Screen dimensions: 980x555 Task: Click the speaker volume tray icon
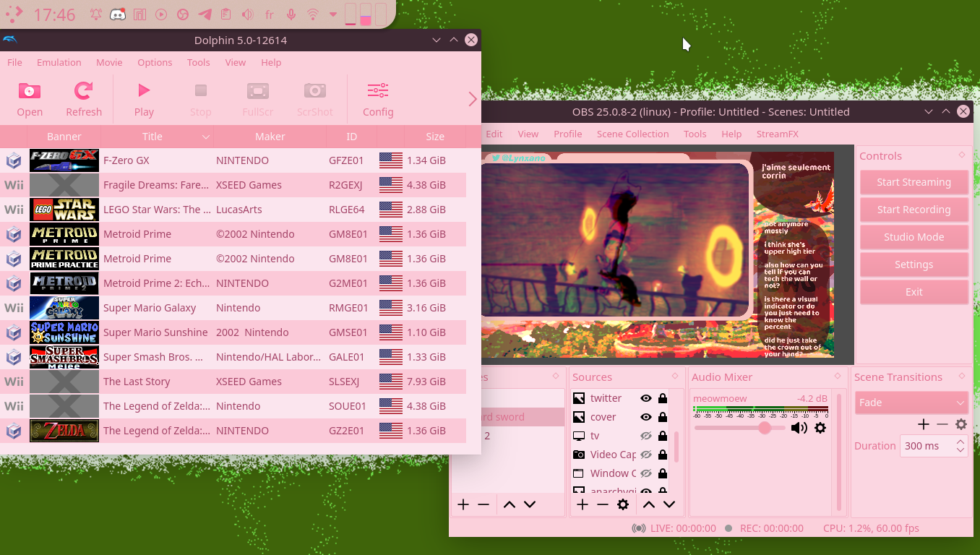[248, 14]
